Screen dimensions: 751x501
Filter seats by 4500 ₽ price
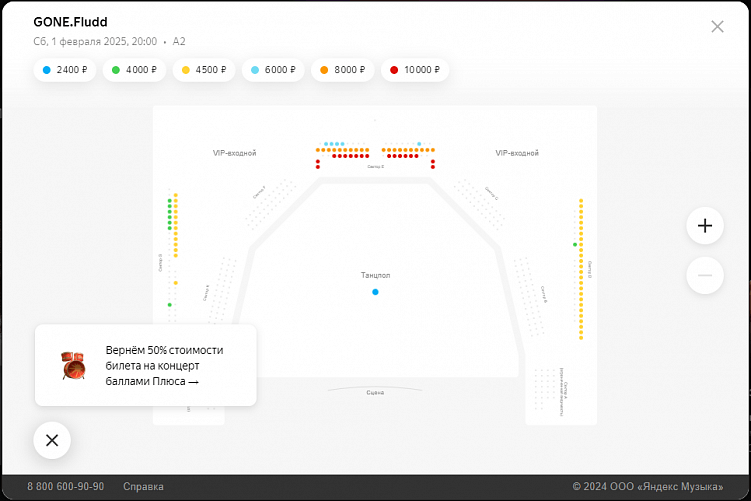tap(204, 70)
